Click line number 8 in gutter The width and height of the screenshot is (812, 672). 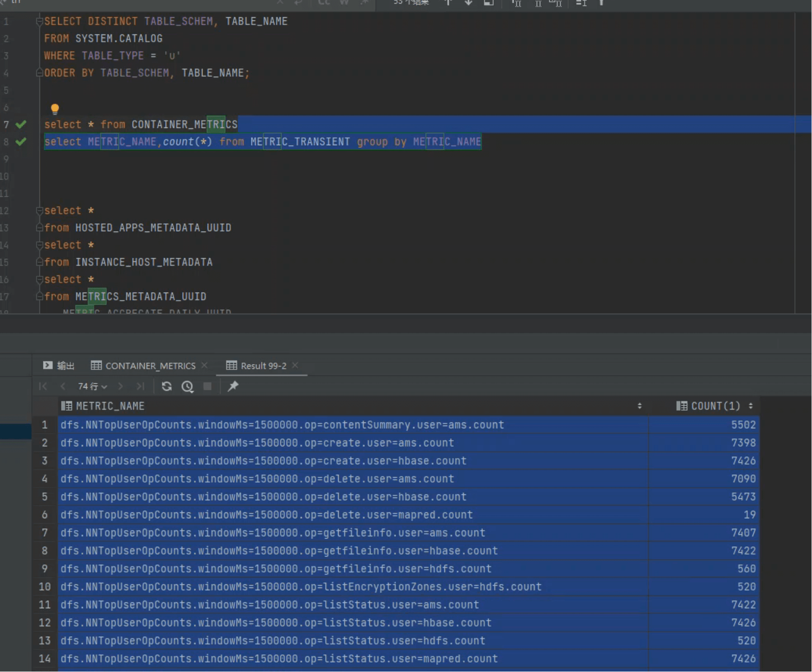tap(6, 142)
